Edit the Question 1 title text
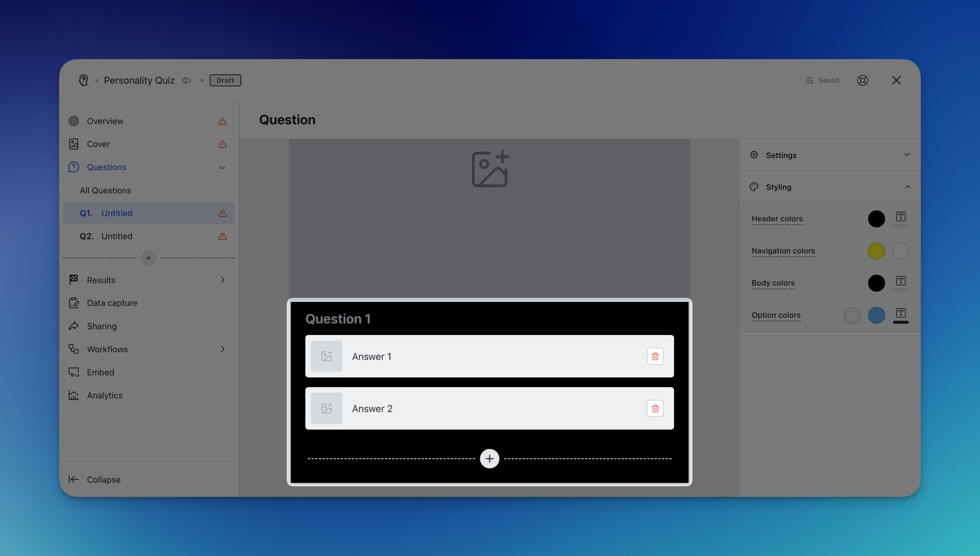This screenshot has height=556, width=980. [338, 319]
